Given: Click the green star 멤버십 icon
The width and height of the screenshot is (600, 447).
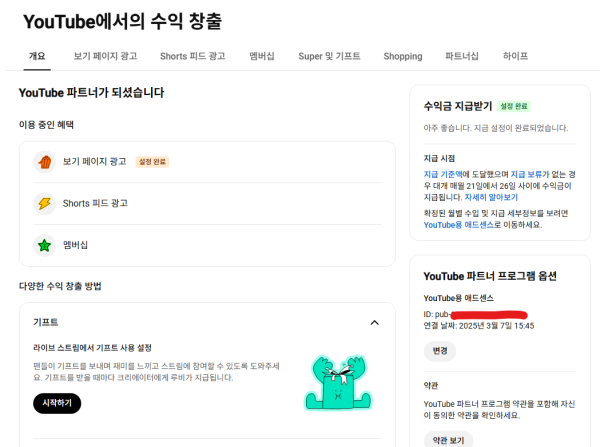Looking at the screenshot, I should (44, 245).
